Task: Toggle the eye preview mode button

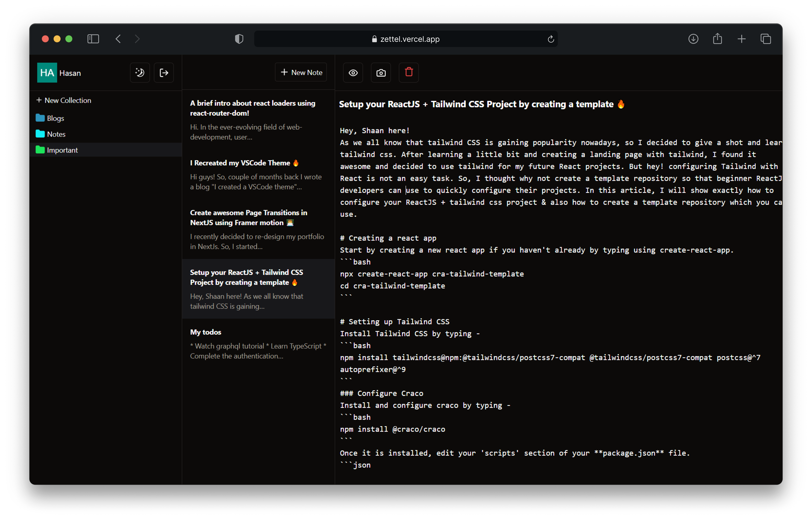Action: (x=353, y=73)
